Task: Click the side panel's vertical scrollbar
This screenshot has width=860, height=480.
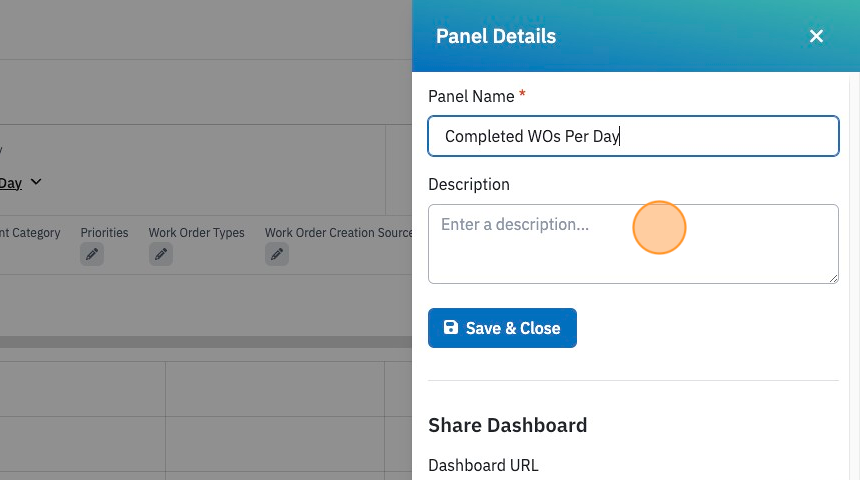Action: click(x=854, y=276)
